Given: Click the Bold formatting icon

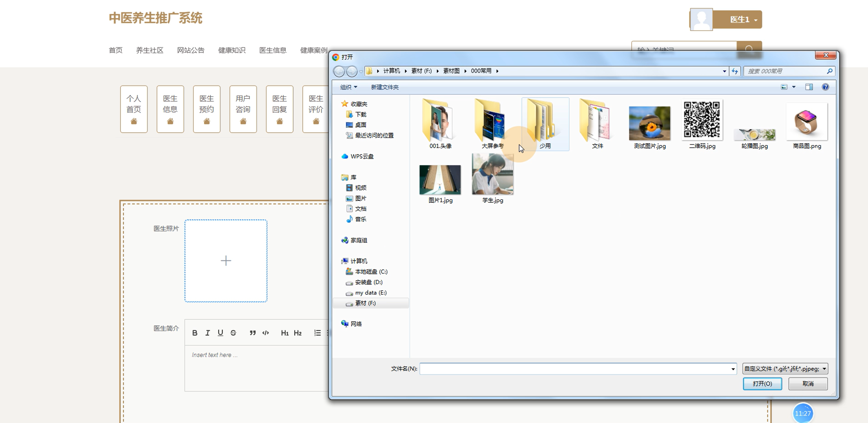Looking at the screenshot, I should point(195,333).
